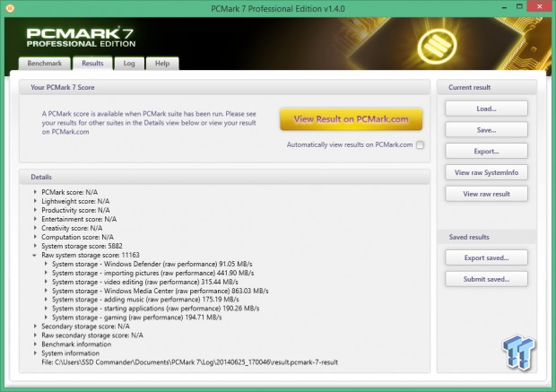Screen dimensions: 556x392
Task: Expand System information arrow
Action: click(x=35, y=353)
